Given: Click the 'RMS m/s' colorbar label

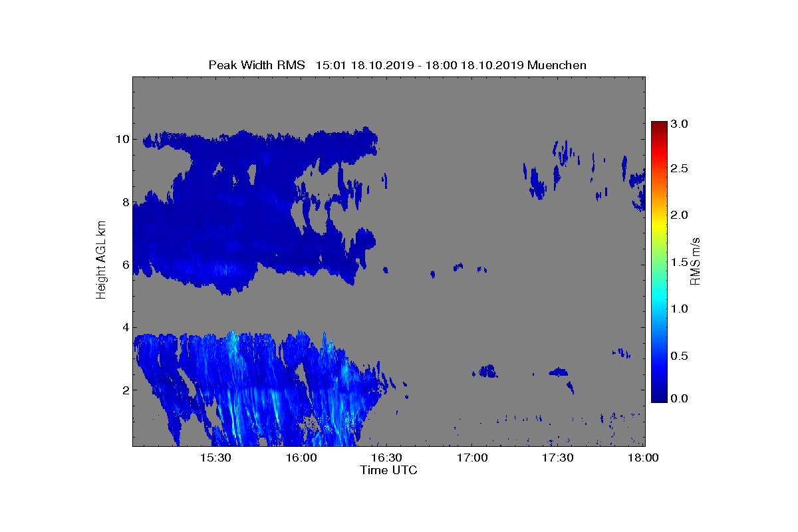Looking at the screenshot, I should [695, 261].
